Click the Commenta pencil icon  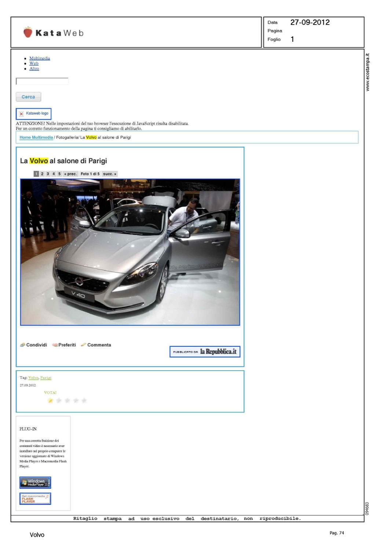tap(83, 345)
